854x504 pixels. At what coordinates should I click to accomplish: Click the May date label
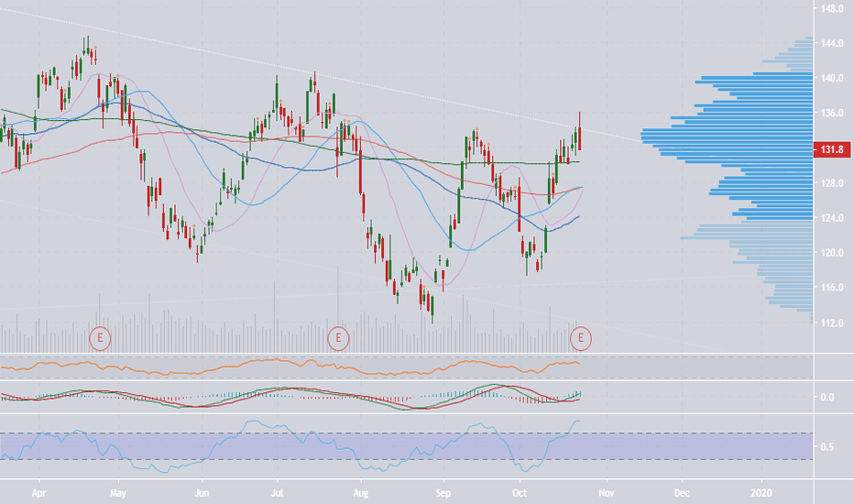click(117, 493)
